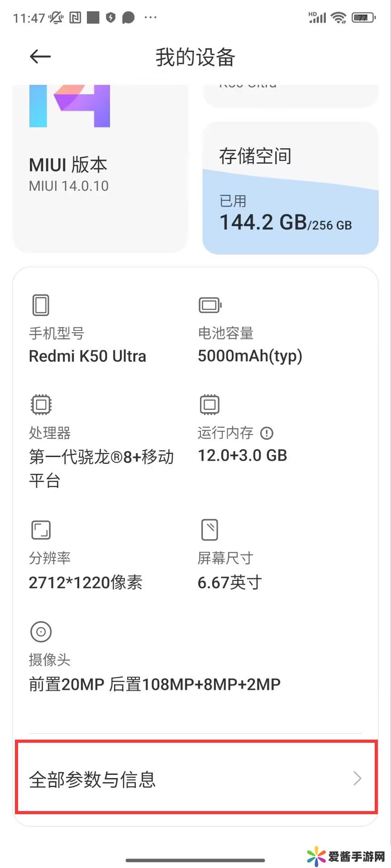The image size is (391, 868).
Task: Tap the screen size icon
Action: (x=210, y=530)
